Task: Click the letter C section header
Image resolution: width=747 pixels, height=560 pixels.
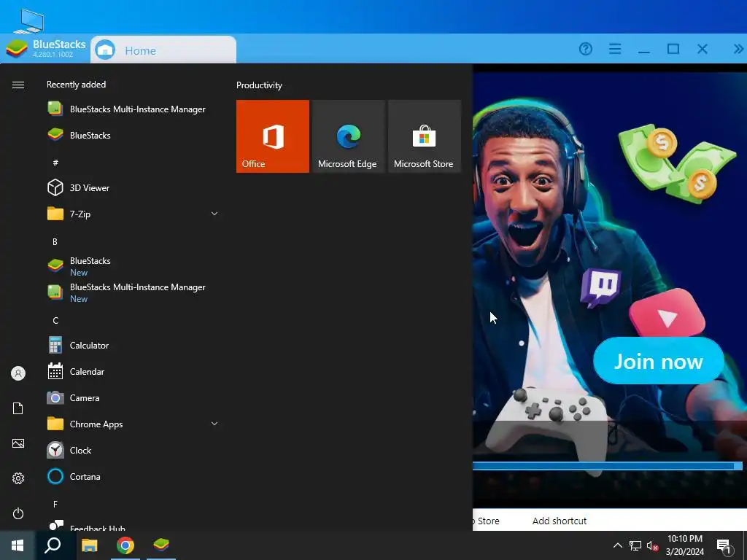Action: click(55, 321)
